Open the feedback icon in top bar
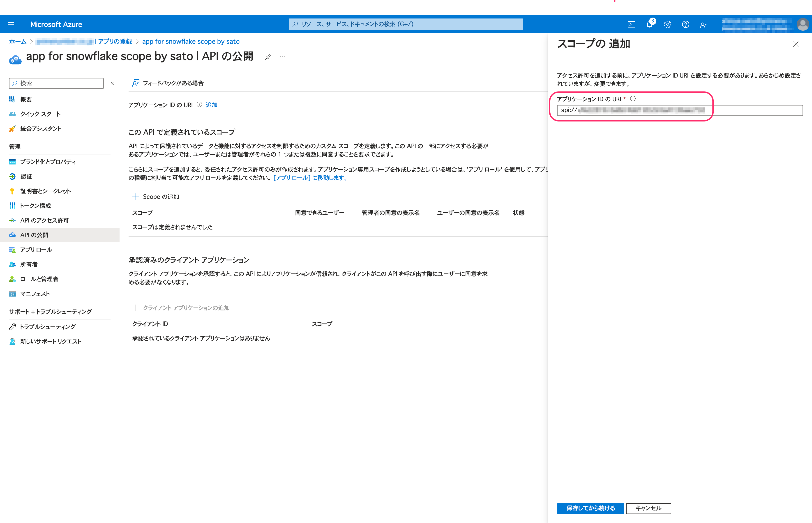Viewport: 812px width, 523px height. pos(704,24)
